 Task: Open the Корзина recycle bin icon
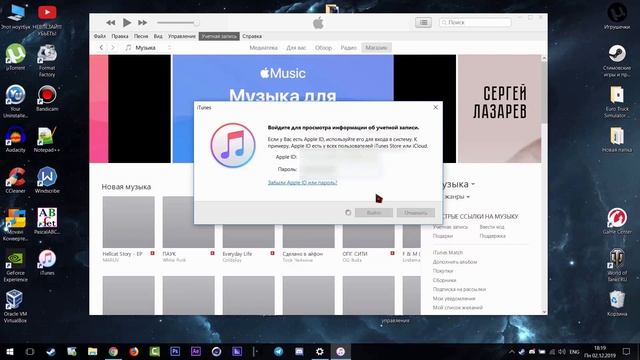[617, 303]
